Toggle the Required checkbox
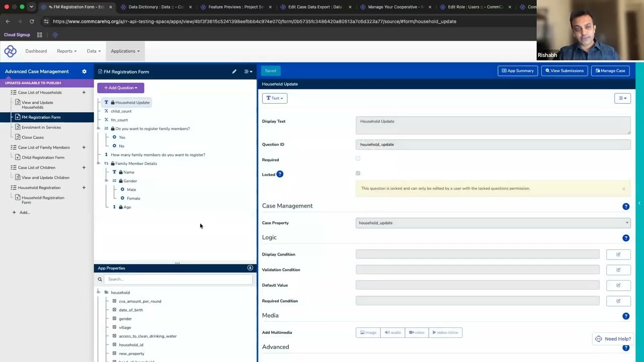 [358, 159]
